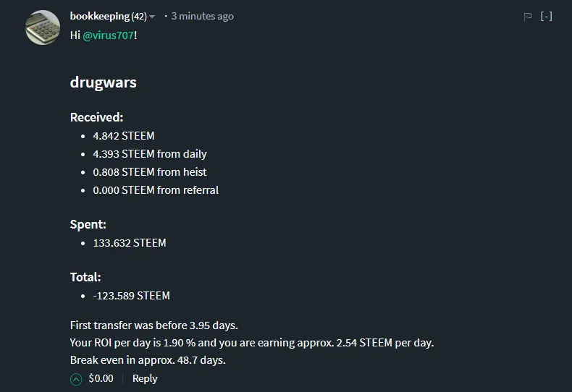Collapse the comment using the [-] toggle

tap(547, 16)
